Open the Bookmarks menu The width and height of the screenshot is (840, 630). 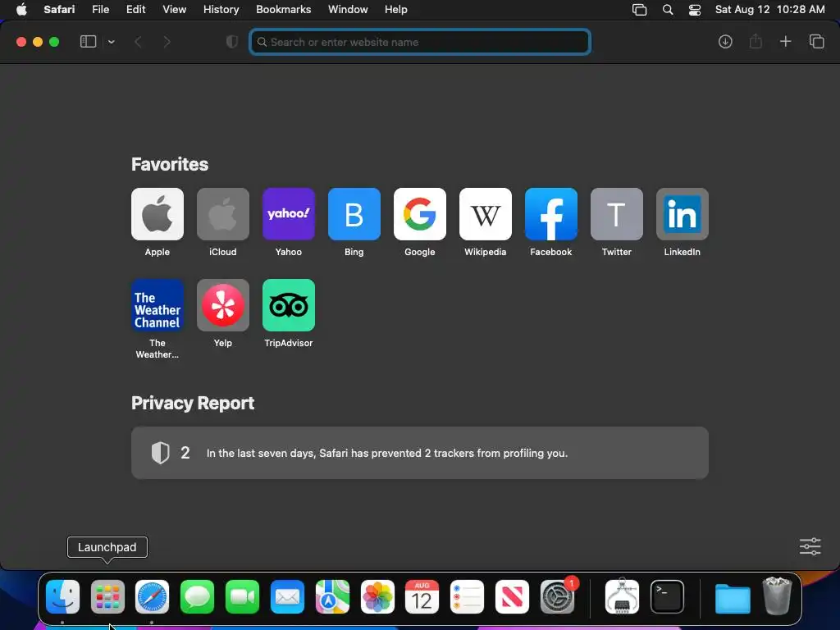click(283, 10)
